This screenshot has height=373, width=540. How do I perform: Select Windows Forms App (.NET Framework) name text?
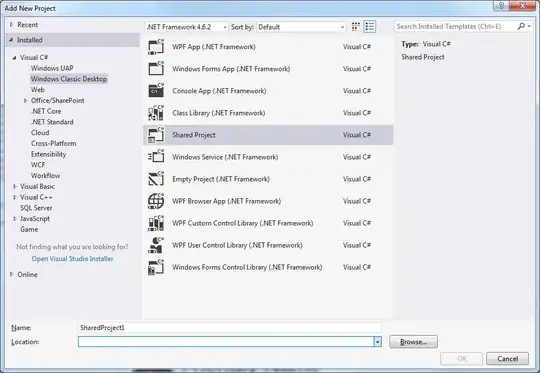(x=231, y=69)
